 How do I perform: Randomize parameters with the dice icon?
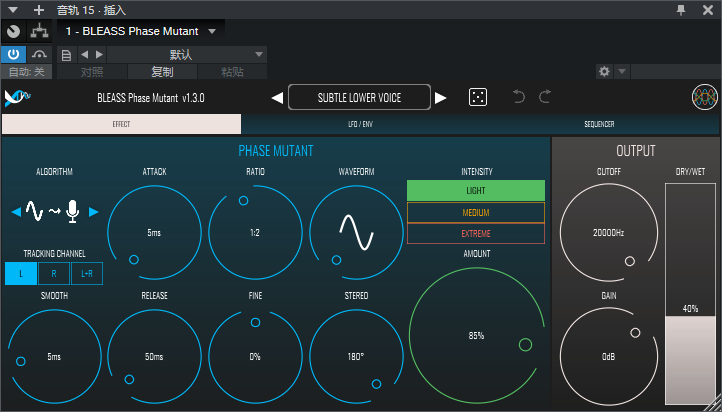(477, 97)
